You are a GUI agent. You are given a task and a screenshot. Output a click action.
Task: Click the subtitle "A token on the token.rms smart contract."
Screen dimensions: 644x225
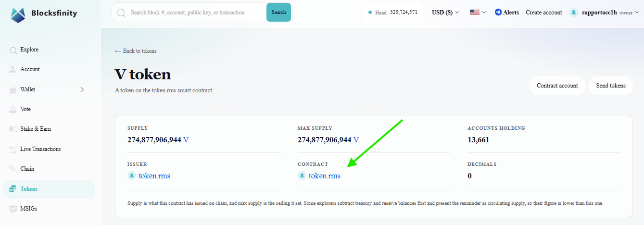(164, 90)
